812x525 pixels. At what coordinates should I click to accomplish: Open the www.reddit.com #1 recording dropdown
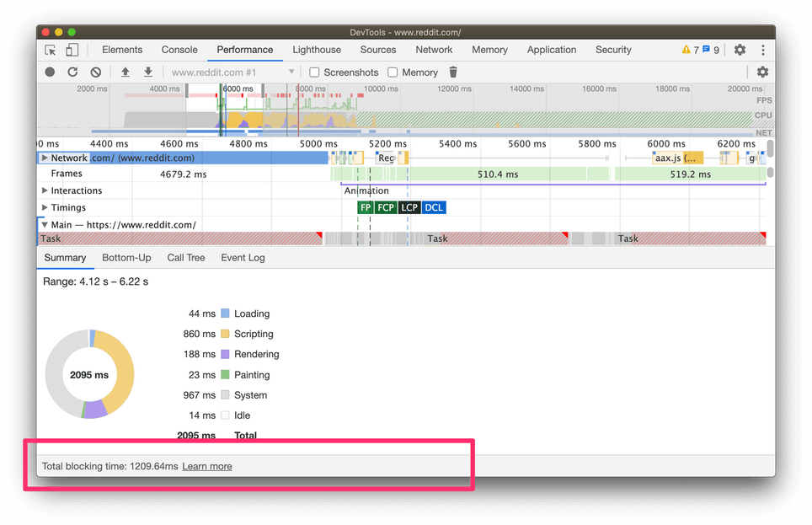pyautogui.click(x=232, y=72)
